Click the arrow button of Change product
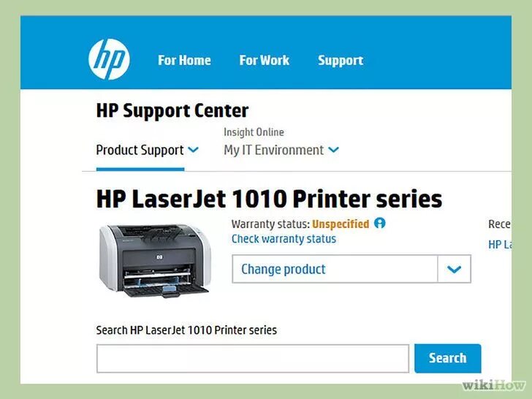Image resolution: width=532 pixels, height=399 pixels. [x=455, y=269]
